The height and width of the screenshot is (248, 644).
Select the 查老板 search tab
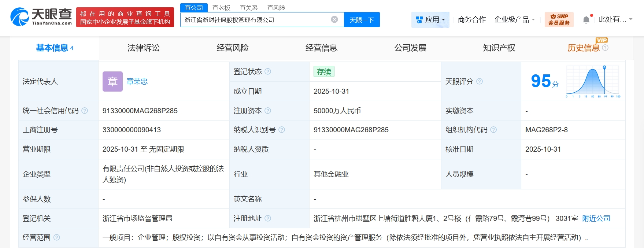[221, 8]
